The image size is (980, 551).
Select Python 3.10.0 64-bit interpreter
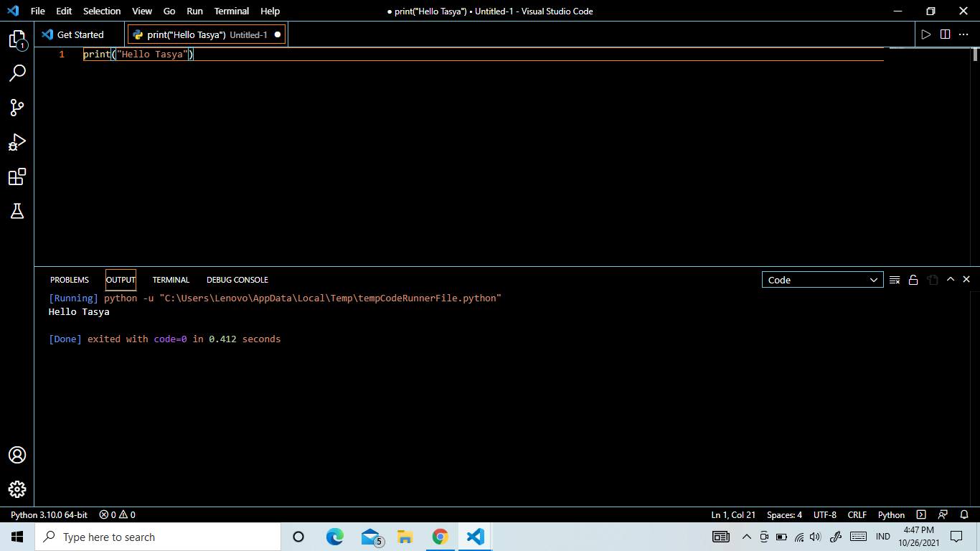coord(49,515)
